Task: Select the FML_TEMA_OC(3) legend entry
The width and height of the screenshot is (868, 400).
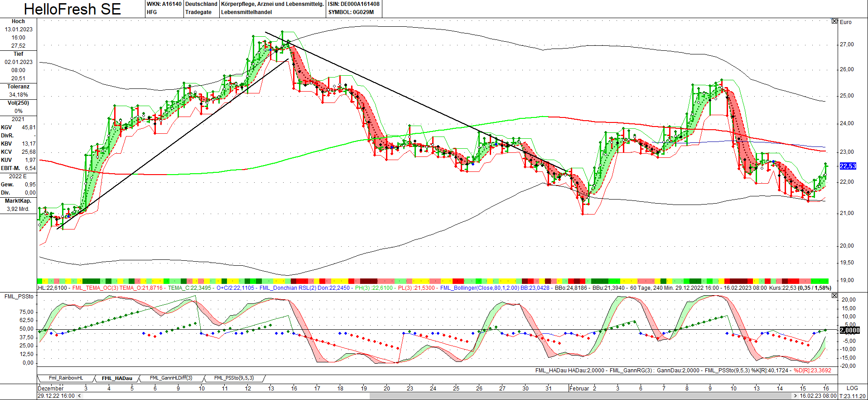Action: 95,288
